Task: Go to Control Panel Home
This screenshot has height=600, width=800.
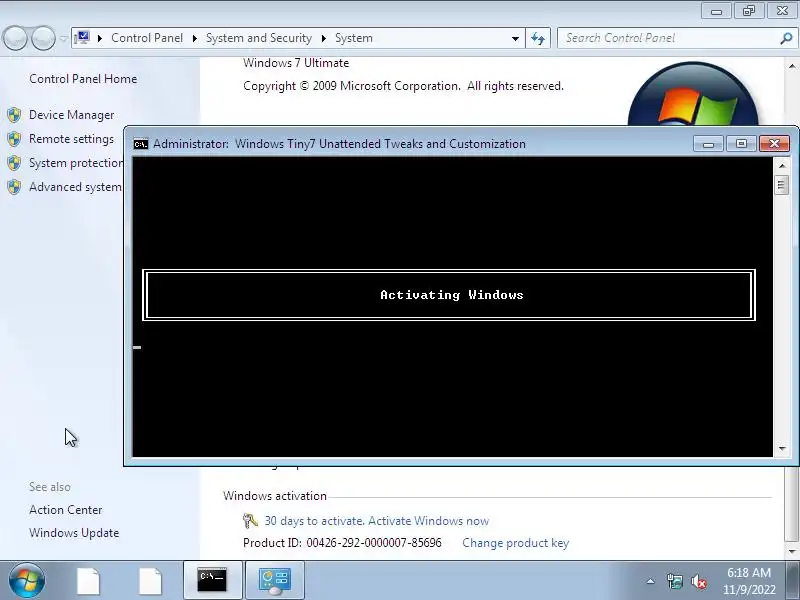Action: 83,79
